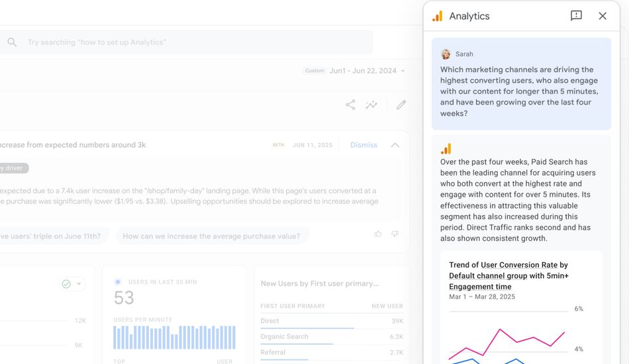
Task: Click the 'NEW USER' column header
Action: pos(387,306)
